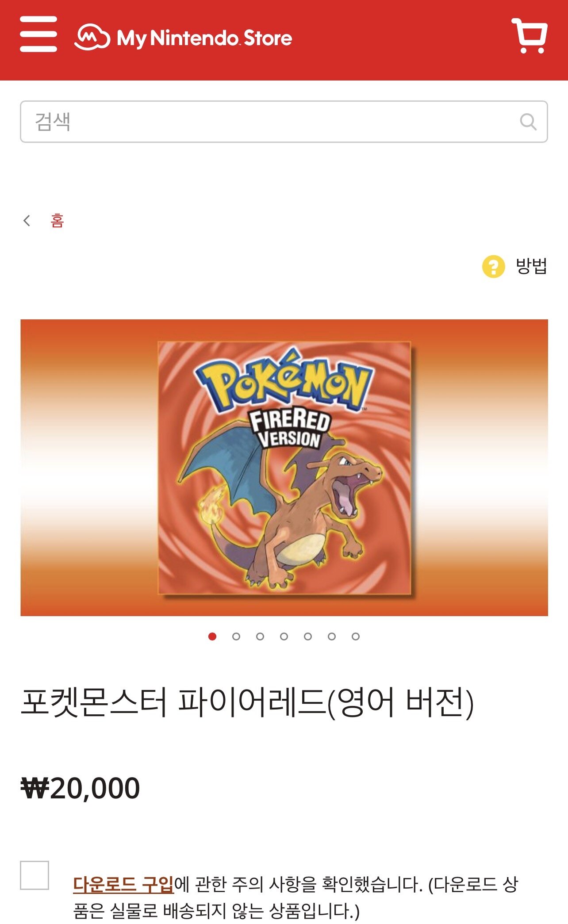Focus the 검색 search field
Viewport: 568px width, 924px height.
(x=284, y=122)
